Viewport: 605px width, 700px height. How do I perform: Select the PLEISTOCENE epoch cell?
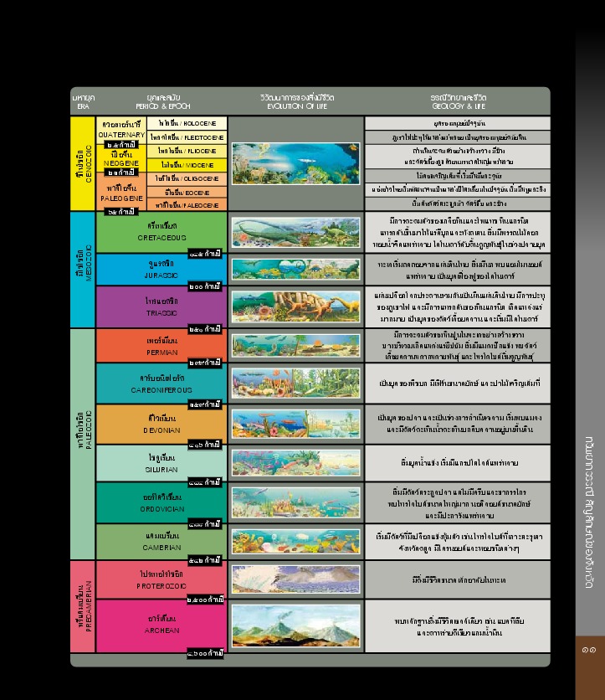(x=187, y=137)
